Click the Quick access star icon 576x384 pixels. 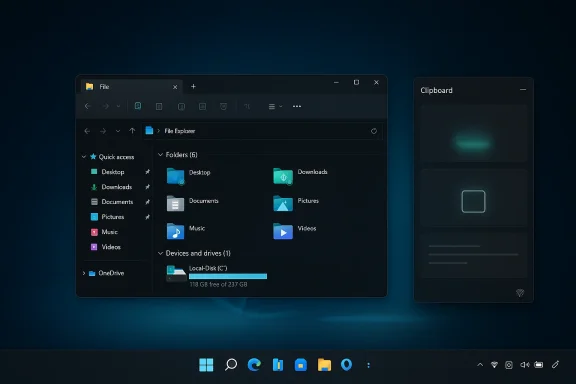[93, 157]
